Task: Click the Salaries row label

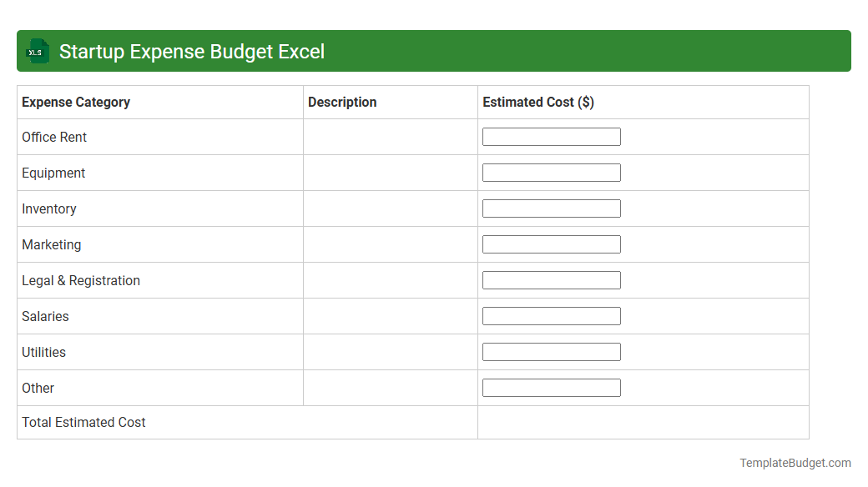Action: point(45,316)
